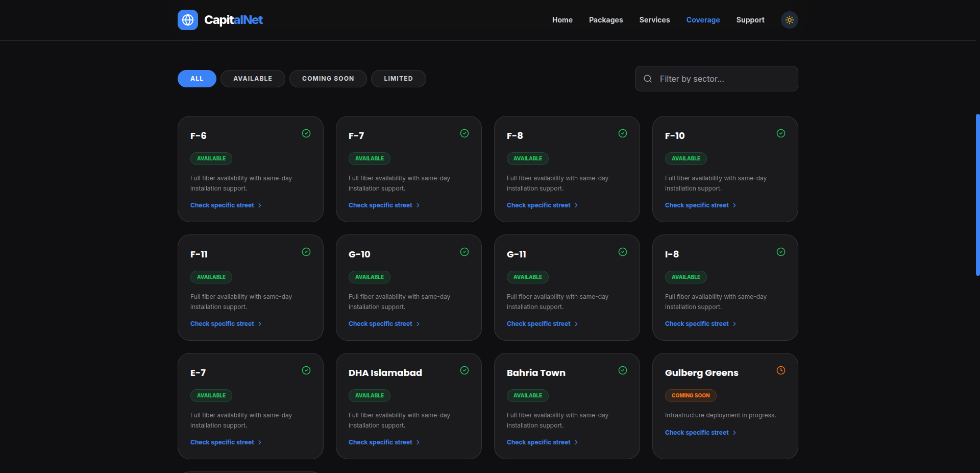This screenshot has width=980, height=473.
Task: Click the G-11 card title
Action: [517, 254]
